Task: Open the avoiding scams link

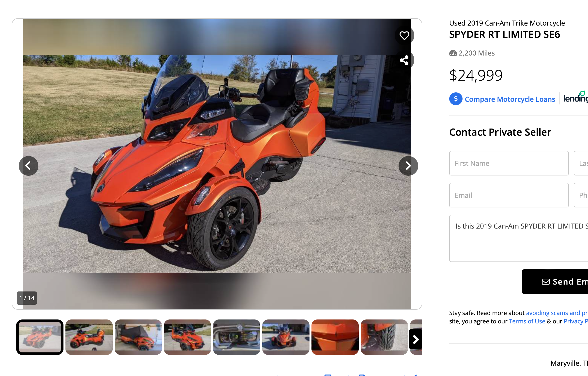Action: click(x=557, y=313)
